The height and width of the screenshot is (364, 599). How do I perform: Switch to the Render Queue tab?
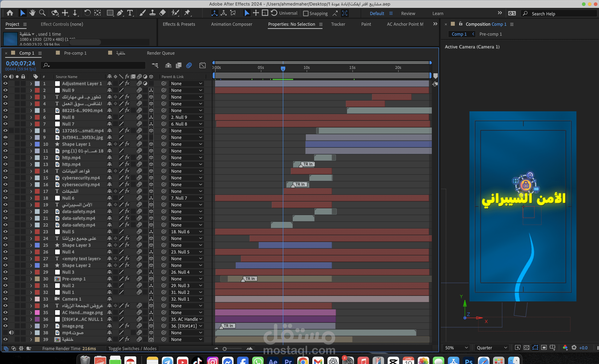(160, 53)
